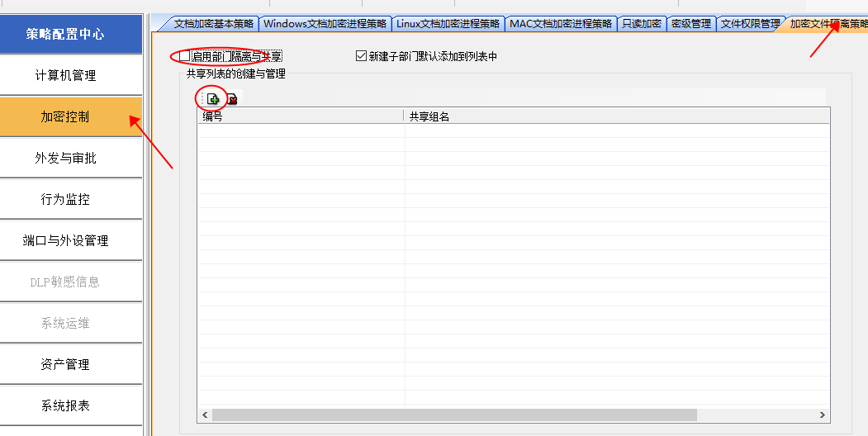Select the Linux文档加密进程策略 tab

(448, 23)
